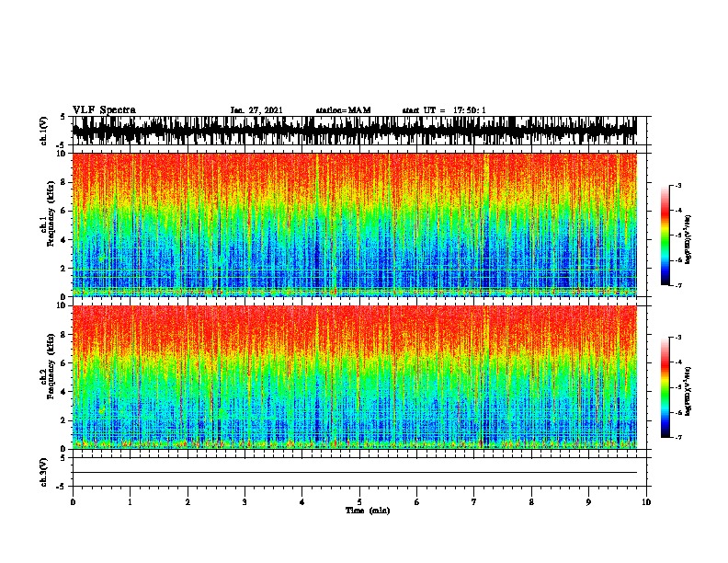The image size is (728, 563).
Task: Click time axis tick label '1'
Action: pos(130,502)
